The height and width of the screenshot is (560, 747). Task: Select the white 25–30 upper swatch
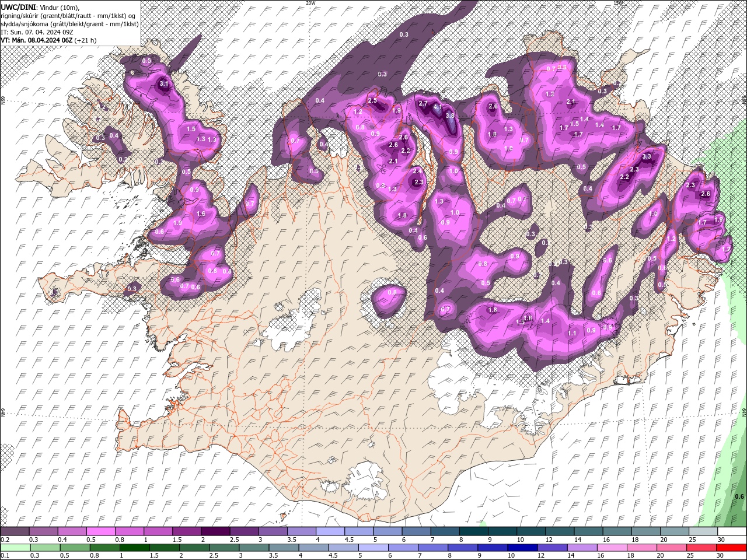point(703,531)
